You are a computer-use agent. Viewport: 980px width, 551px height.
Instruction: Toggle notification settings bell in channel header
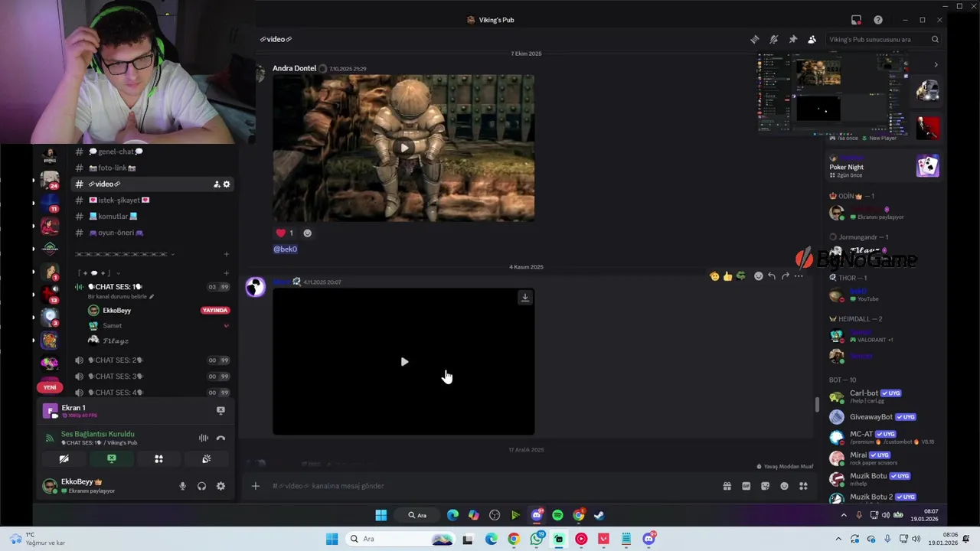tap(774, 39)
